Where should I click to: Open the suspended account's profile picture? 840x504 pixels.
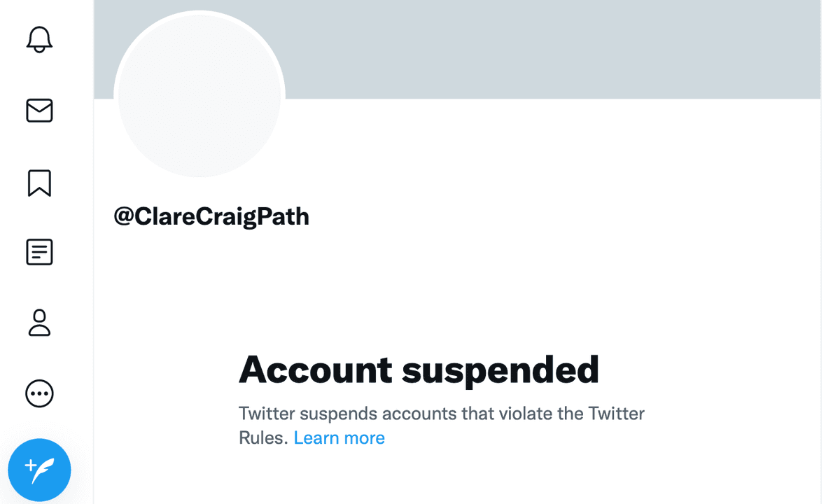199,94
